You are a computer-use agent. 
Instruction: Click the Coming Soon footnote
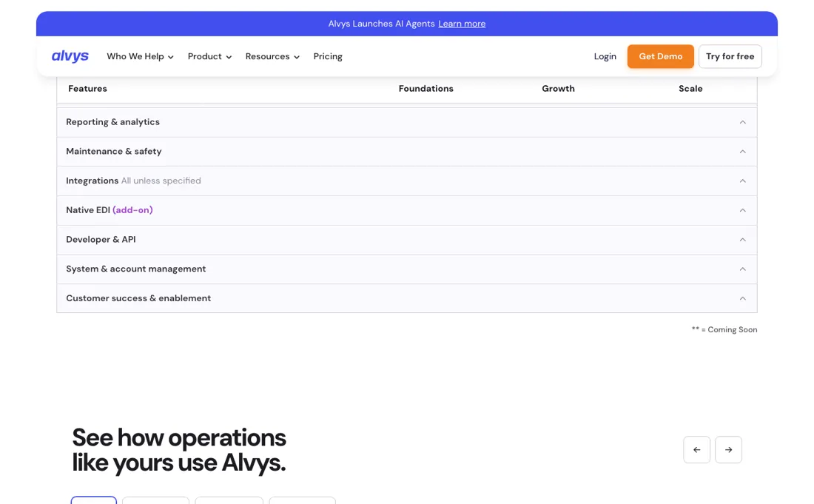tap(724, 329)
